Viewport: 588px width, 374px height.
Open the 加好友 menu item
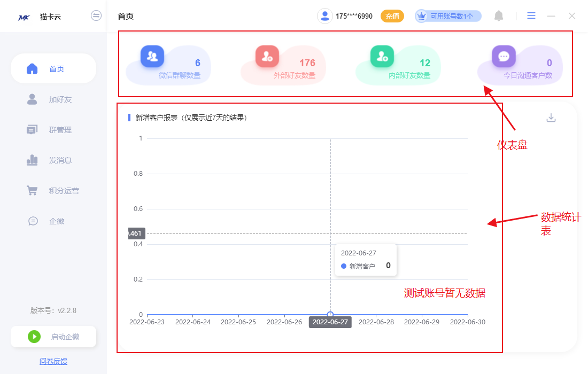(x=53, y=99)
